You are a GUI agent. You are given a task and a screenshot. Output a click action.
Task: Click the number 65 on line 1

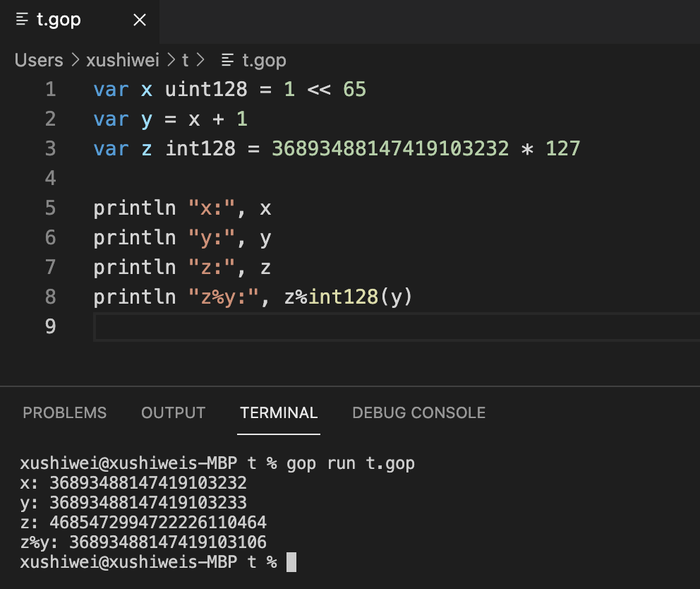[354, 90]
